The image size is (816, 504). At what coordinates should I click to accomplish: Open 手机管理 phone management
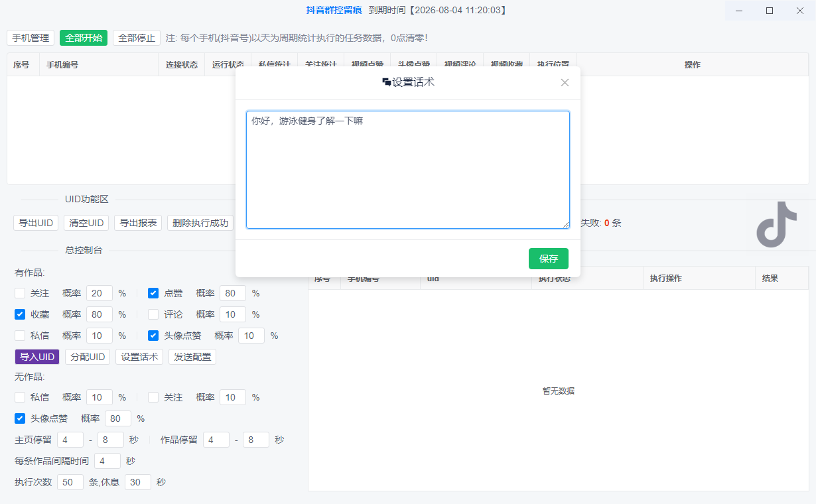click(x=31, y=38)
